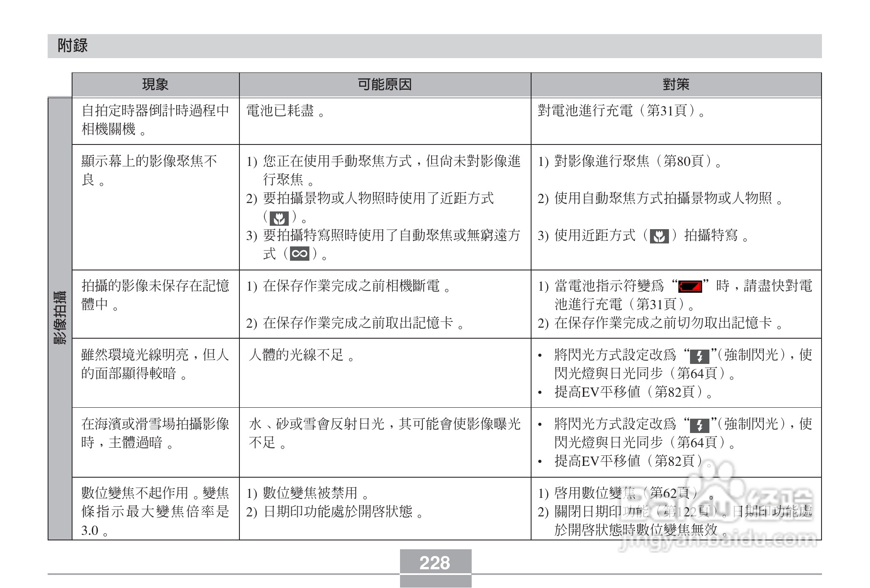Viewport: 870px width, 588px height.
Task: Click 對電池進行充電（第31頁） reference
Action: tap(616, 111)
